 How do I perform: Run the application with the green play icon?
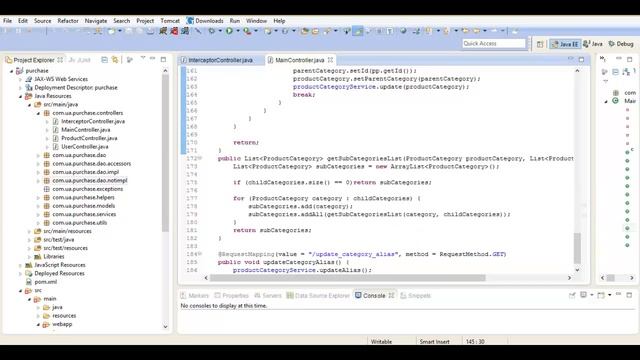pyautogui.click(x=229, y=31)
